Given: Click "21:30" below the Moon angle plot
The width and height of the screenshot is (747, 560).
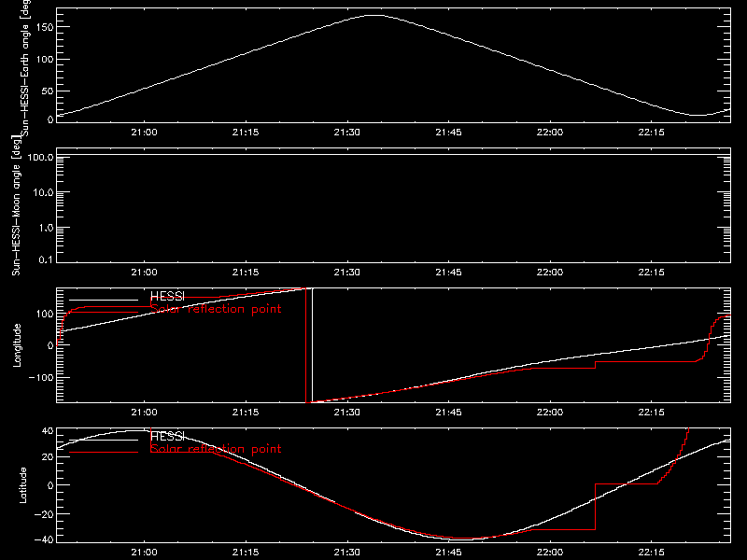Looking at the screenshot, I should [x=346, y=272].
